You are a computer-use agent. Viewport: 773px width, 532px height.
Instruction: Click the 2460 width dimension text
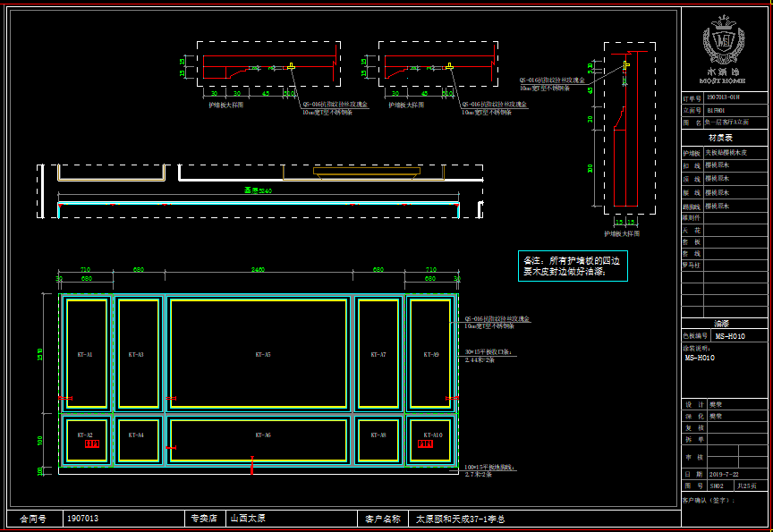[258, 269]
